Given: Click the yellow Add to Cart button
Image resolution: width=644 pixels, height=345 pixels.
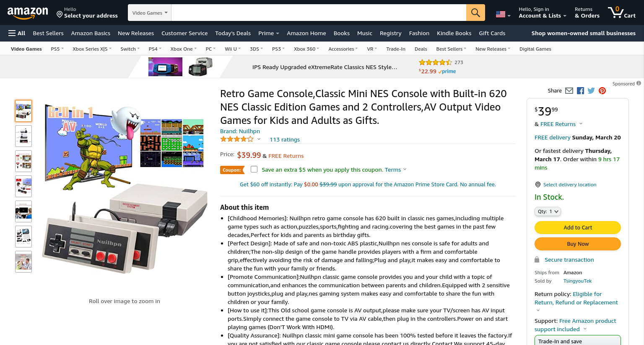Looking at the screenshot, I should click(578, 227).
